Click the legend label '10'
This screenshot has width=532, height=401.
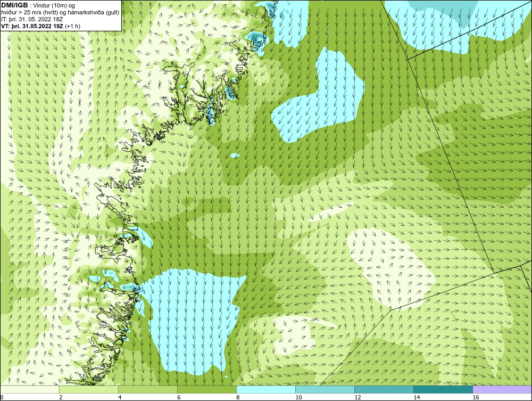click(x=298, y=397)
